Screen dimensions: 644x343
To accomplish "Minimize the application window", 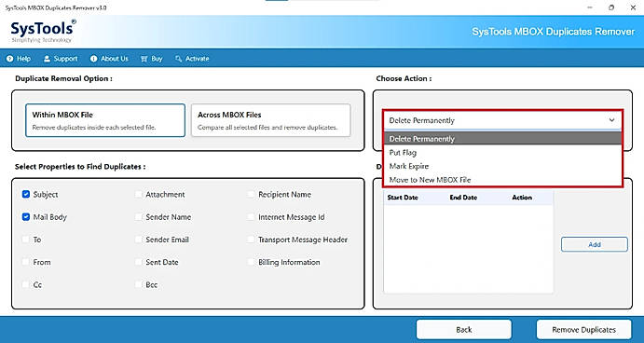I will [590, 7].
